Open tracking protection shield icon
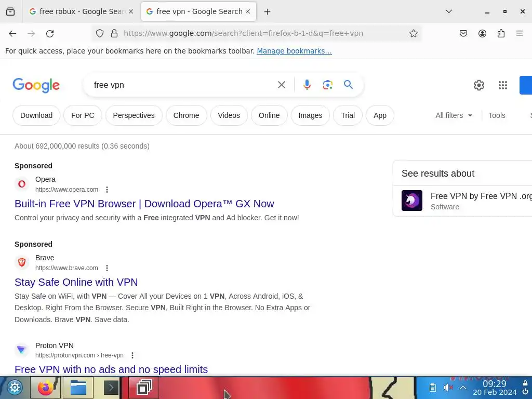This screenshot has height=399, width=532. 99,33
